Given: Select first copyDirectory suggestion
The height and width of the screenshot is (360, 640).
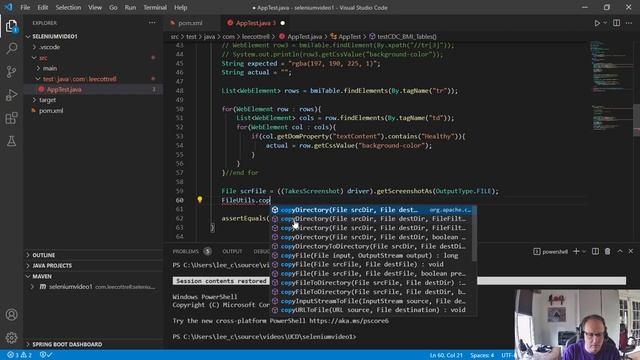Looking at the screenshot, I should (371, 210).
